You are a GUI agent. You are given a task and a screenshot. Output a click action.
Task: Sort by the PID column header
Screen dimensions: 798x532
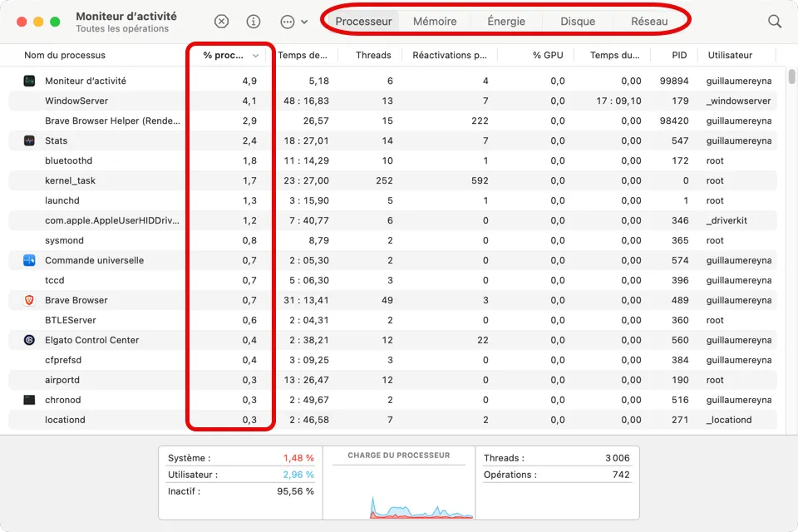click(679, 55)
